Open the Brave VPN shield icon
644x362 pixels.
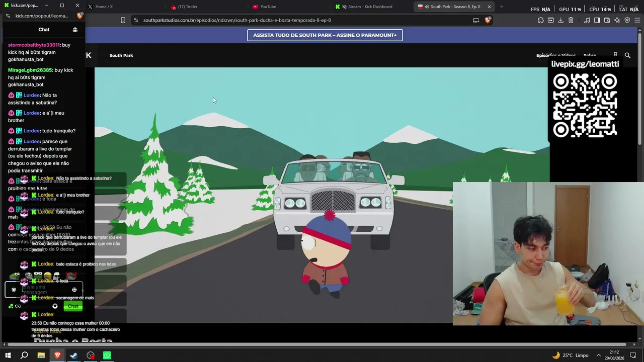coord(627,20)
